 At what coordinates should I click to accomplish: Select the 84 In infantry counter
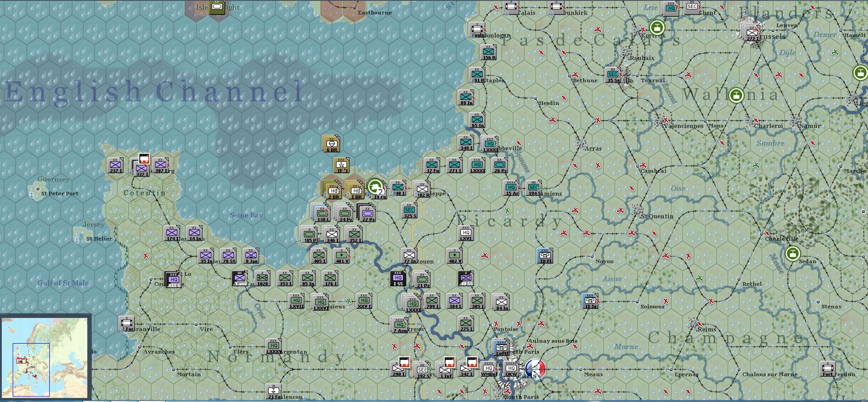pos(501,302)
